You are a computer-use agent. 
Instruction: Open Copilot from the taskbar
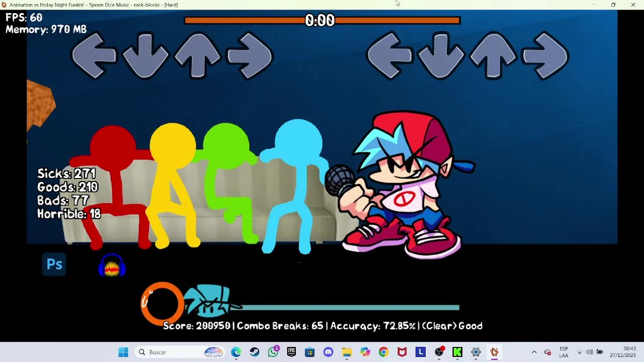365,352
